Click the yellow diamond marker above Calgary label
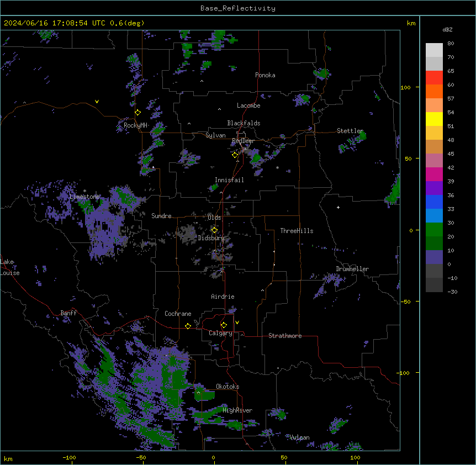476x465 pixels. [224, 325]
